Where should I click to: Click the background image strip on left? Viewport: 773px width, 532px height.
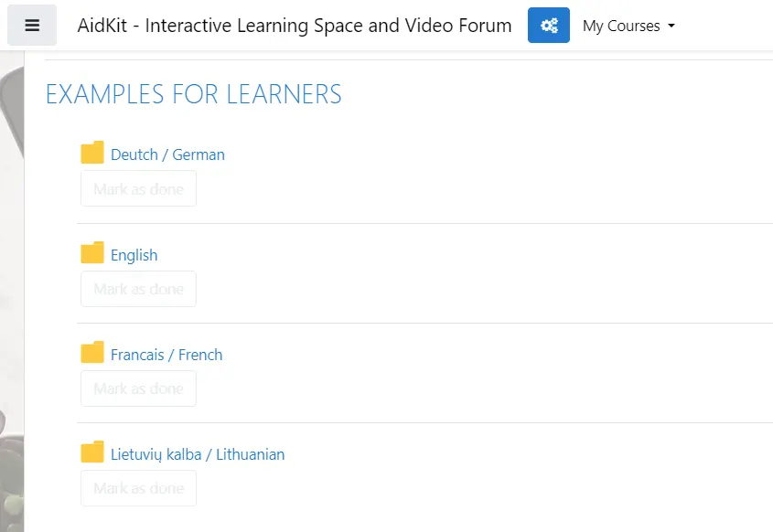12,291
